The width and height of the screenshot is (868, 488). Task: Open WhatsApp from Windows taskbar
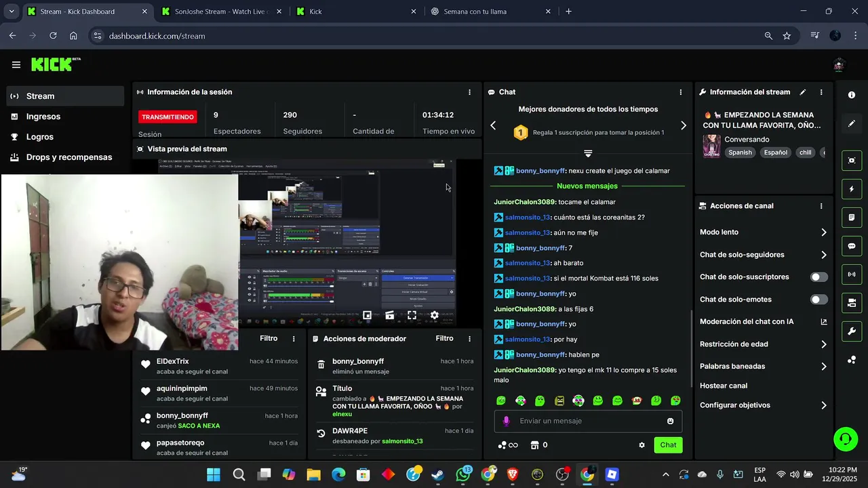click(x=464, y=474)
